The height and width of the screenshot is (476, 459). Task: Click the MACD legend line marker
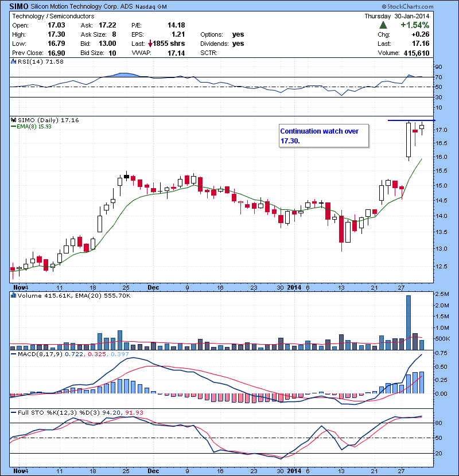click(14, 354)
